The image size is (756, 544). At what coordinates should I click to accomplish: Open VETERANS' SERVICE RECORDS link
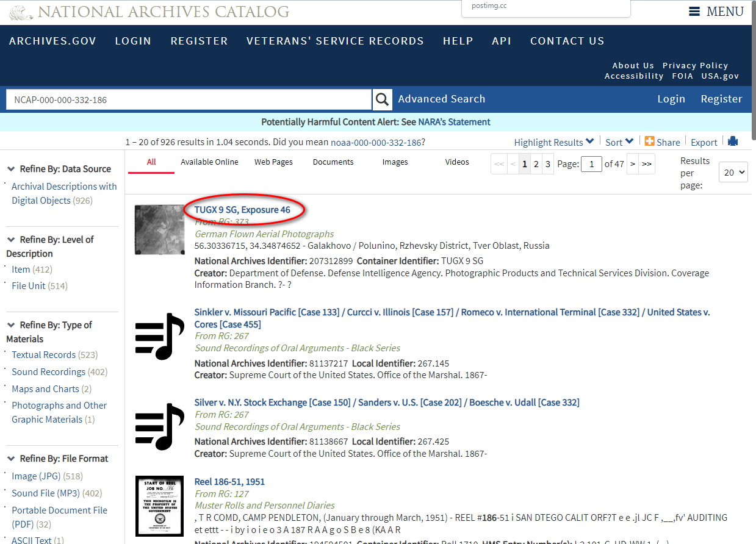pos(335,41)
